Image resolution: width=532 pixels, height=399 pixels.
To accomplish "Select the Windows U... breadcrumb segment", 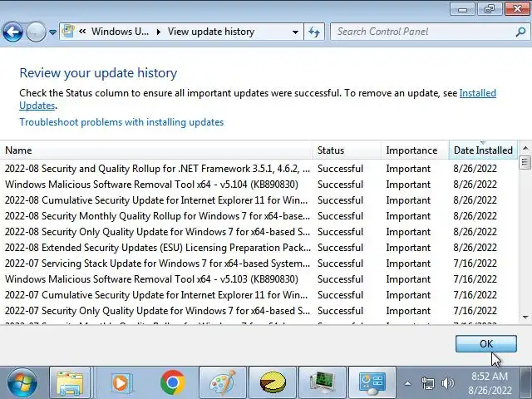I will click(120, 32).
